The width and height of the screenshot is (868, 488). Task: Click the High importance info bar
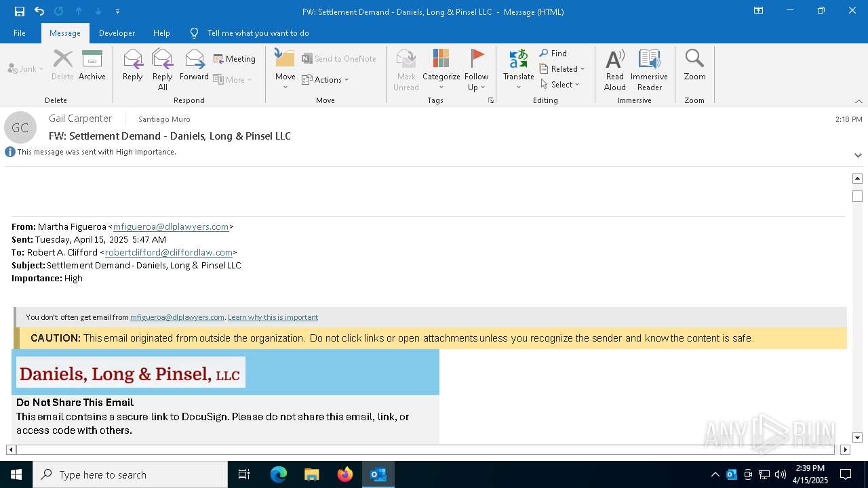click(x=91, y=152)
